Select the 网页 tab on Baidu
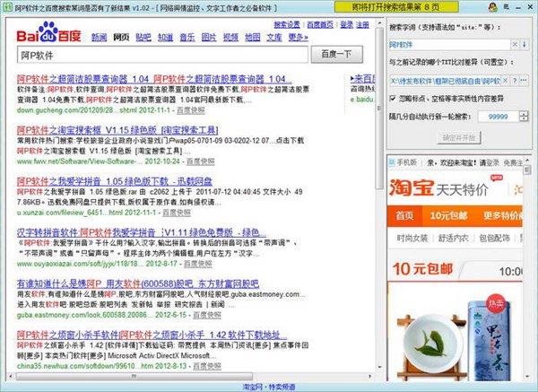The image size is (538, 392). [x=121, y=37]
